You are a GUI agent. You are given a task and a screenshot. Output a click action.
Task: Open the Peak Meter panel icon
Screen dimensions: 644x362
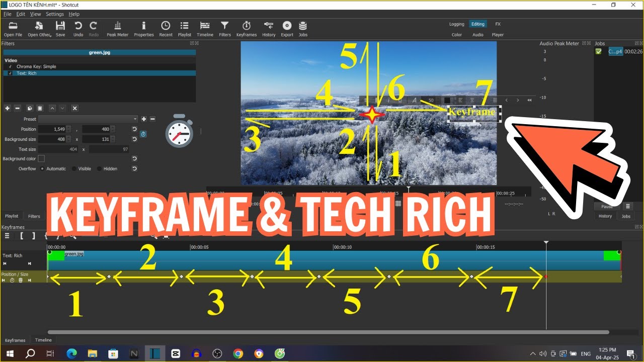click(118, 26)
